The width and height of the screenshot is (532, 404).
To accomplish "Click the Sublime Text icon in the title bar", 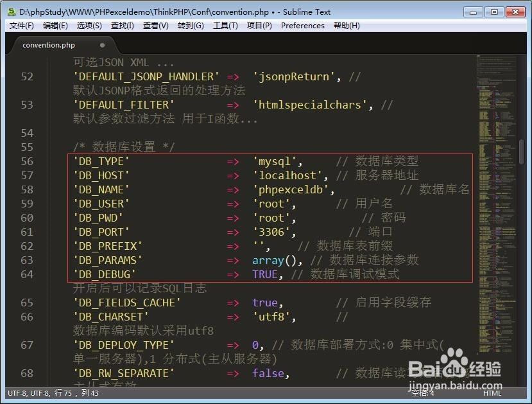I will pos(10,11).
